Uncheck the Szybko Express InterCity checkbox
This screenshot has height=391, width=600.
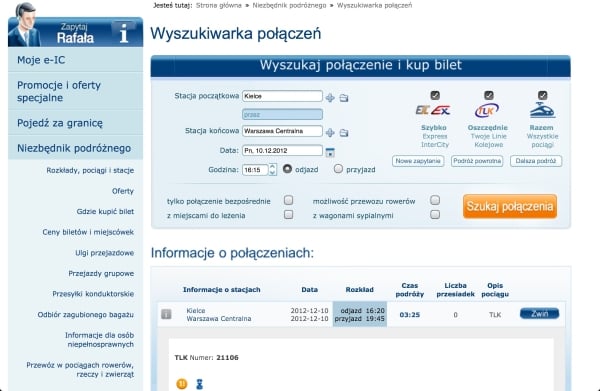pos(435,95)
